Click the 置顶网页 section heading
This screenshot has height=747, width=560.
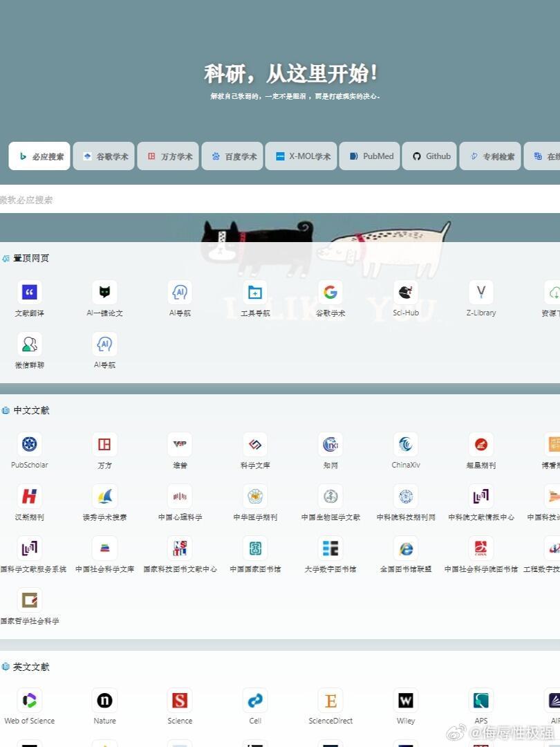point(31,258)
